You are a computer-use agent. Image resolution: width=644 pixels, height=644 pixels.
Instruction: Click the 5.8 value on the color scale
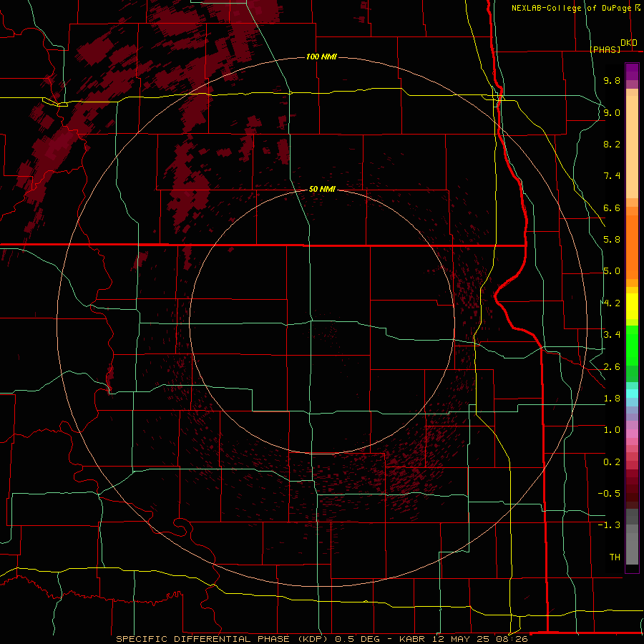[612, 240]
